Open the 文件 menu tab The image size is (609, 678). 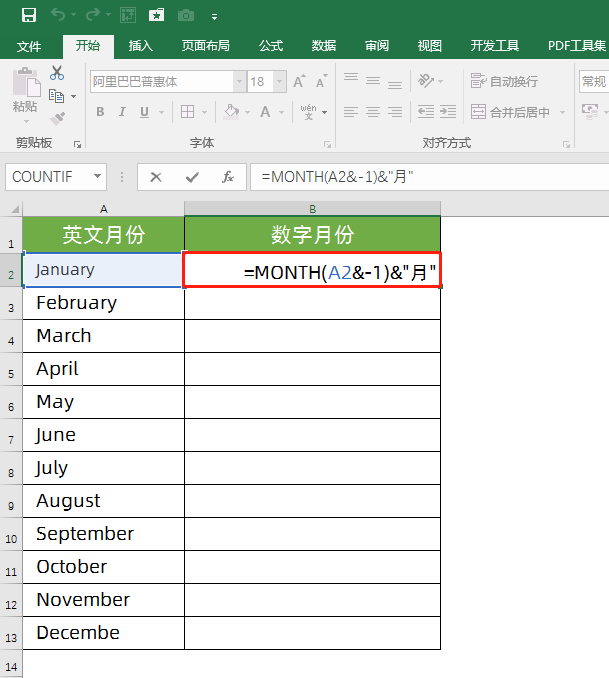(x=29, y=46)
